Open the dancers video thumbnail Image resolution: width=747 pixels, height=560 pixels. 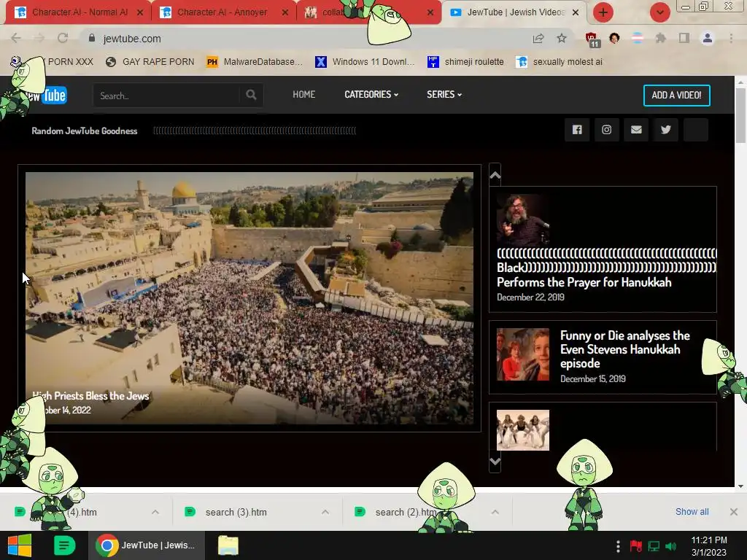click(x=522, y=430)
